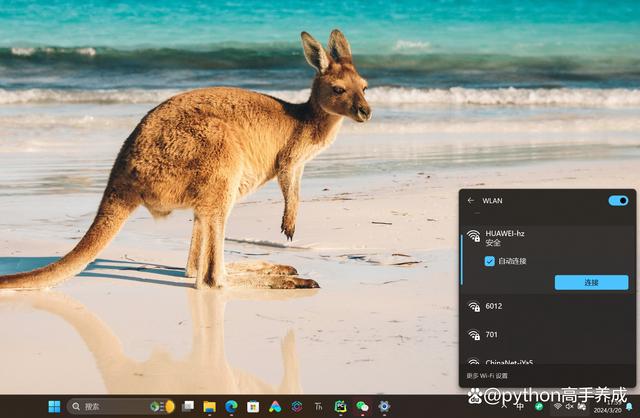Turn off the WLAN toggle switch
Viewport: 640px width, 418px height.
618,200
